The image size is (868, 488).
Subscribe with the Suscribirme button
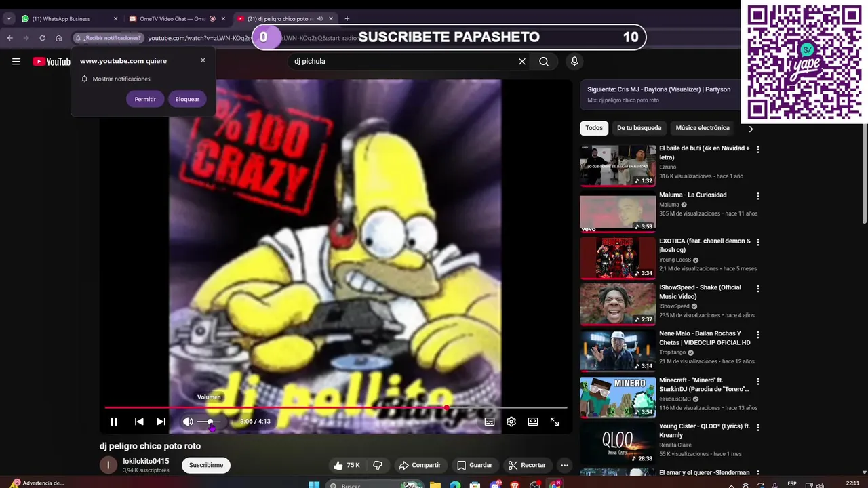click(206, 465)
